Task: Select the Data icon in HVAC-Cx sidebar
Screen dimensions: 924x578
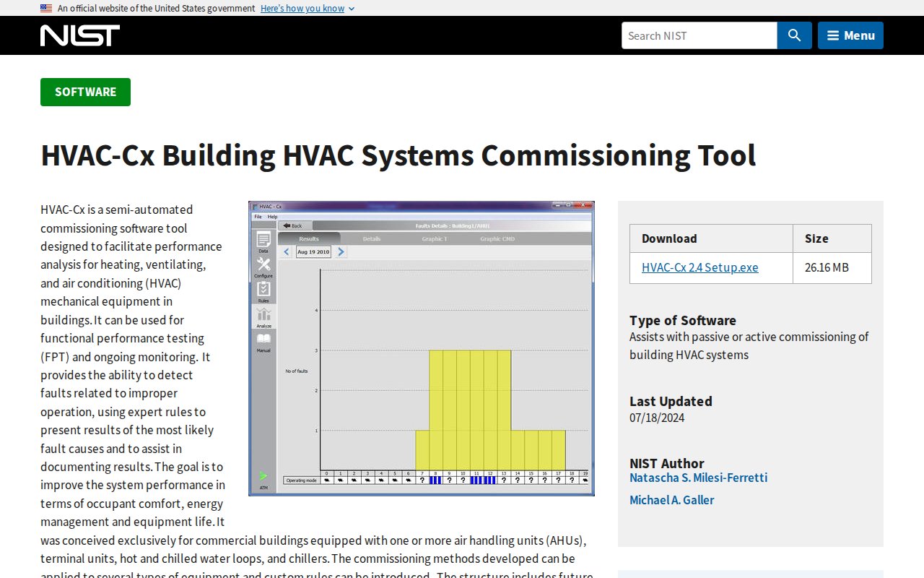Action: (x=263, y=241)
